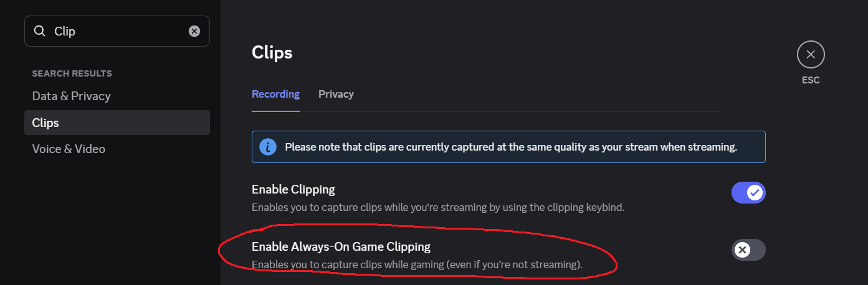Click the "Search Results" sidebar header
Image resolution: width=868 pixels, height=285 pixels.
(72, 73)
